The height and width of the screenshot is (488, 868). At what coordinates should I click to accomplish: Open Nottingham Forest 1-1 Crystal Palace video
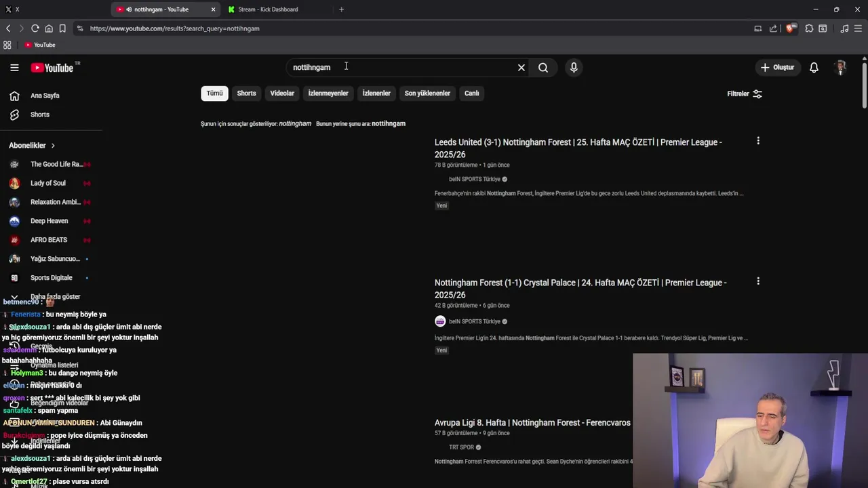click(580, 289)
